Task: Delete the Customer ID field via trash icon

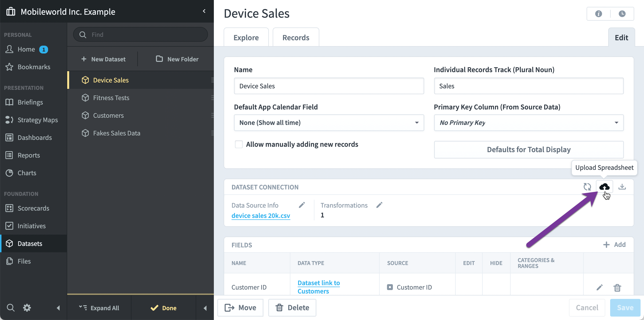Action: [617, 287]
